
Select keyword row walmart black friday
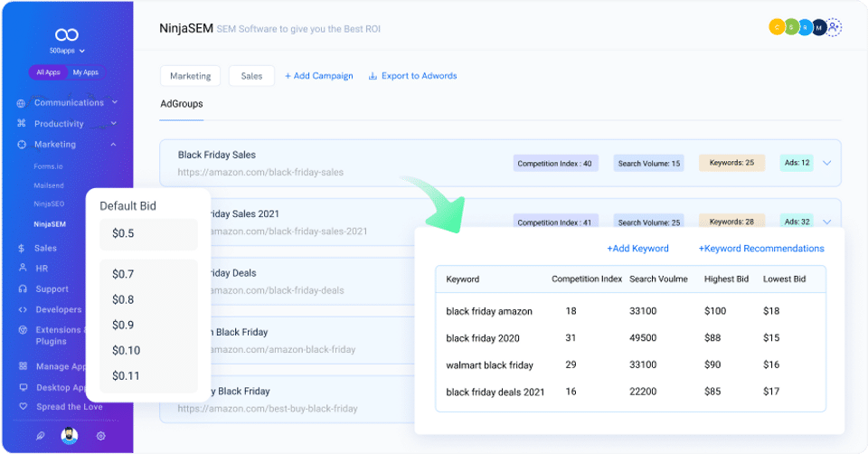tap(630, 364)
